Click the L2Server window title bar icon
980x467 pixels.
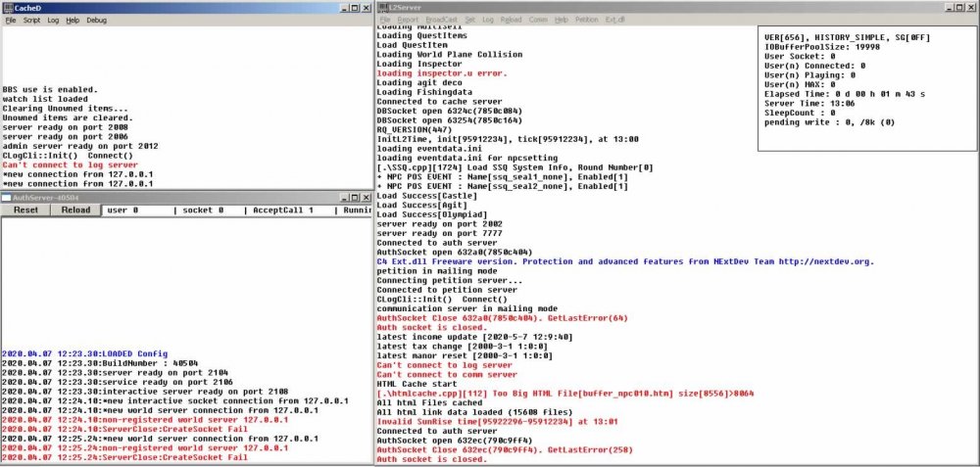[383, 7]
